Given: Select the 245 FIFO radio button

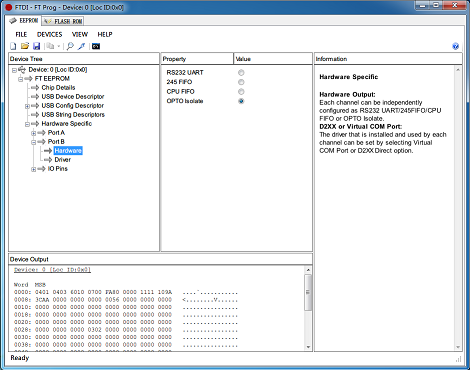Looking at the screenshot, I should point(241,82).
